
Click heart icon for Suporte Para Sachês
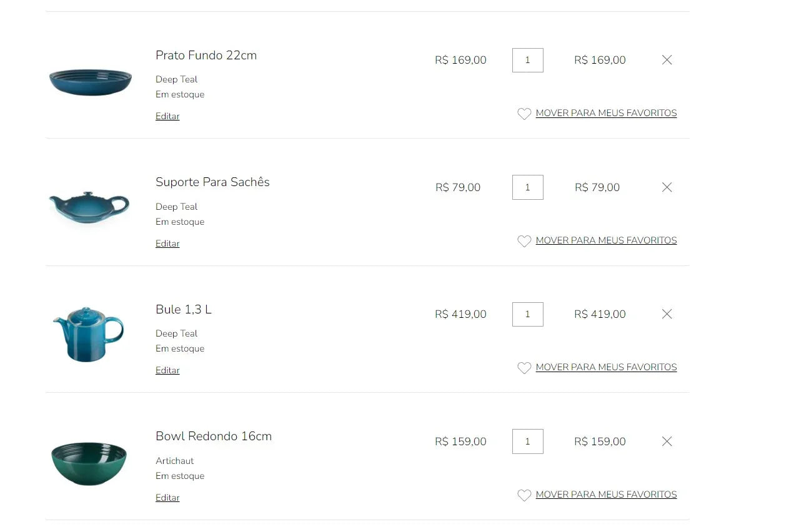coord(524,241)
